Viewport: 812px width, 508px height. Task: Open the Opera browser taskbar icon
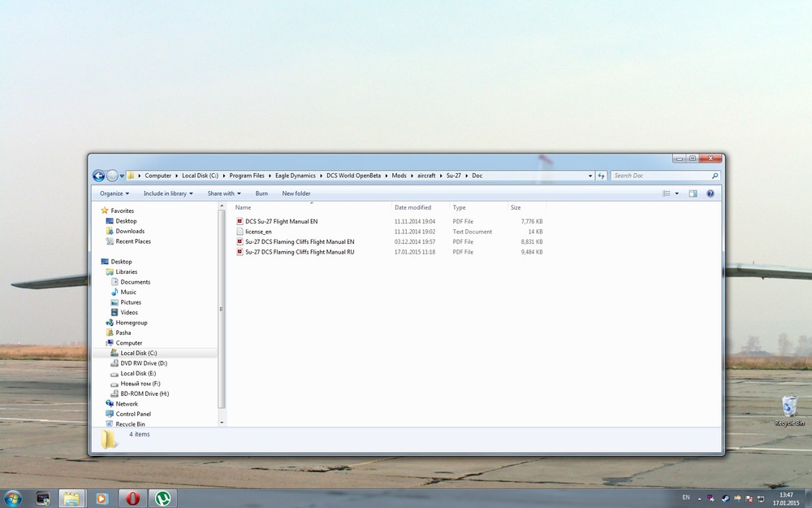132,498
